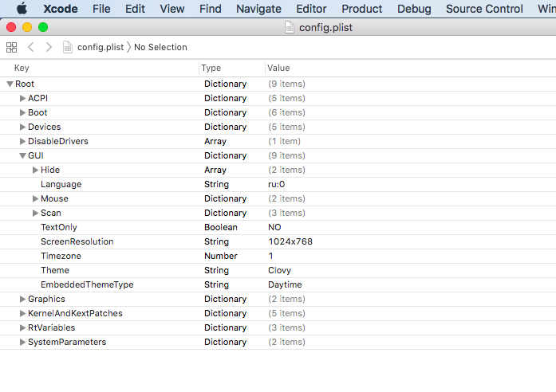Viewport: 556px width, 392px height.
Task: Select the EmbeddedThemeType key
Action: click(x=87, y=284)
